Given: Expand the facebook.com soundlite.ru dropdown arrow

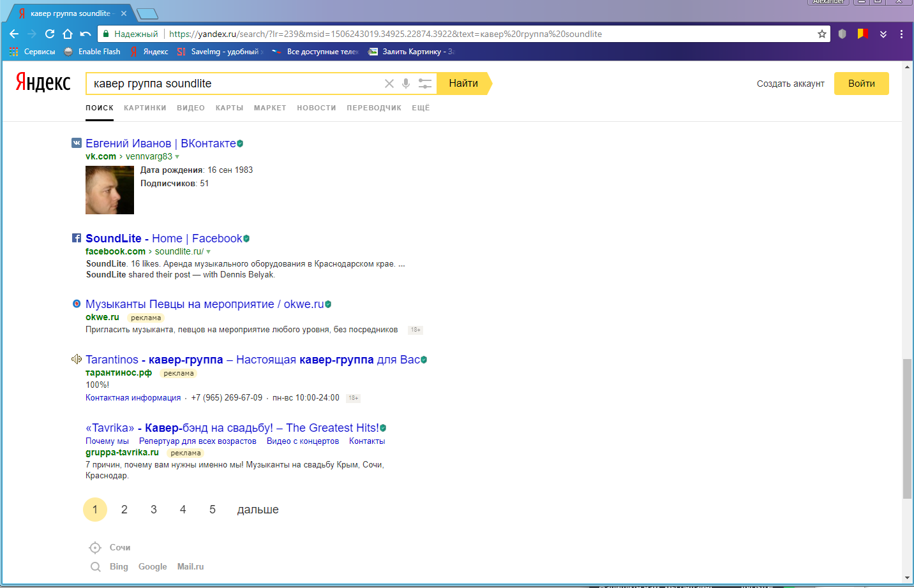Looking at the screenshot, I should pos(209,252).
